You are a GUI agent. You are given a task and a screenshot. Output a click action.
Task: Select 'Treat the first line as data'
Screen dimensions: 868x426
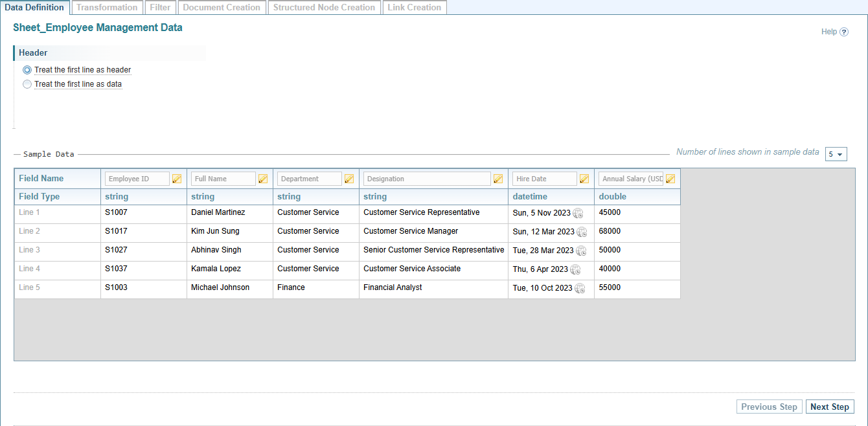(x=27, y=84)
